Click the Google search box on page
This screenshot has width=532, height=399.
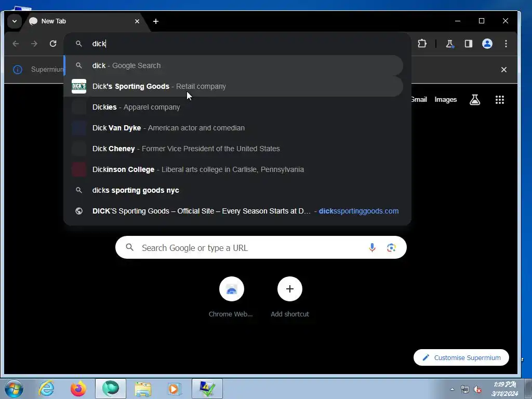tap(261, 247)
